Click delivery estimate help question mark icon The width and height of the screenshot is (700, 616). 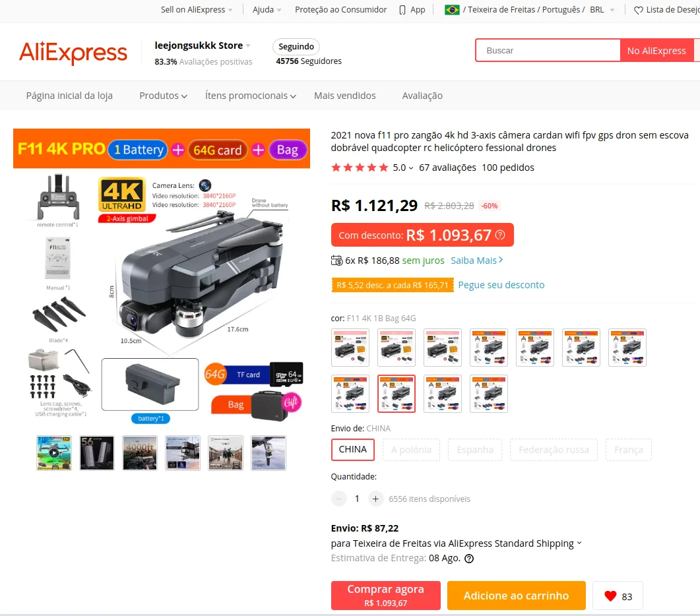click(x=469, y=559)
